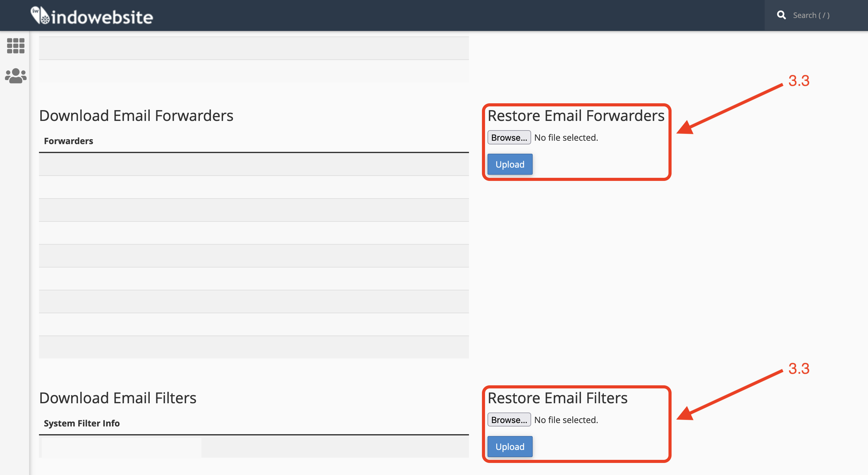Browse for an email filters backup file
The width and height of the screenshot is (868, 475).
[x=509, y=420]
